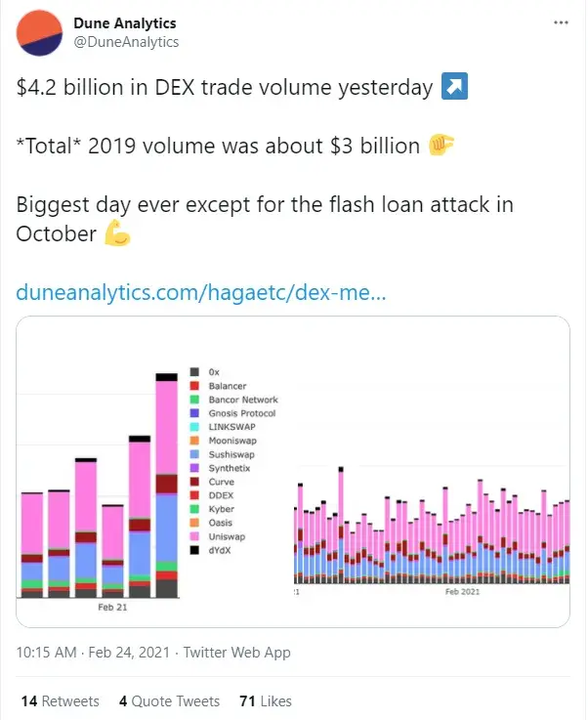Image resolution: width=588 pixels, height=720 pixels.
Task: Click the @DuneAnalytics handle
Action: (x=126, y=42)
